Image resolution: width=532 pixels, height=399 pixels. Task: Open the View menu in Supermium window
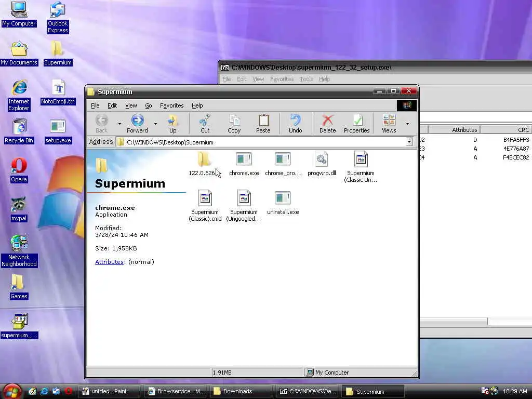pos(131,105)
